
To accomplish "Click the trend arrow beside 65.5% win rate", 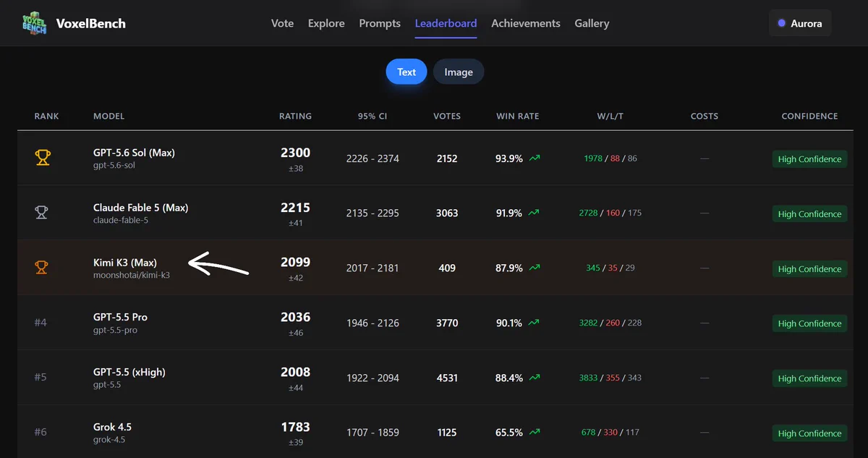I will [534, 433].
